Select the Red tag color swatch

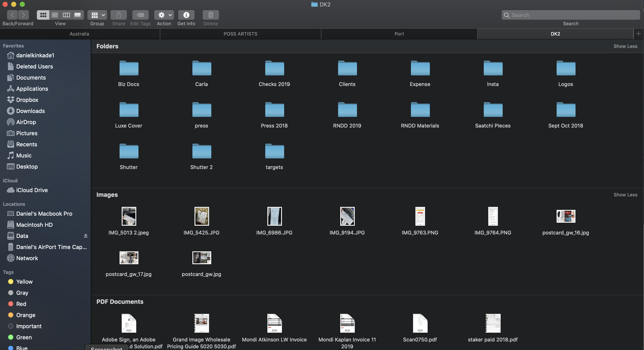tap(11, 304)
